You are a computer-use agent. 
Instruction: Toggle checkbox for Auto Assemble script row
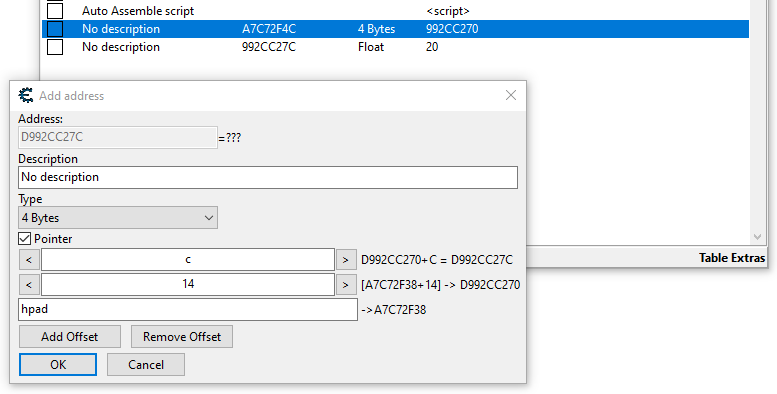tap(55, 10)
